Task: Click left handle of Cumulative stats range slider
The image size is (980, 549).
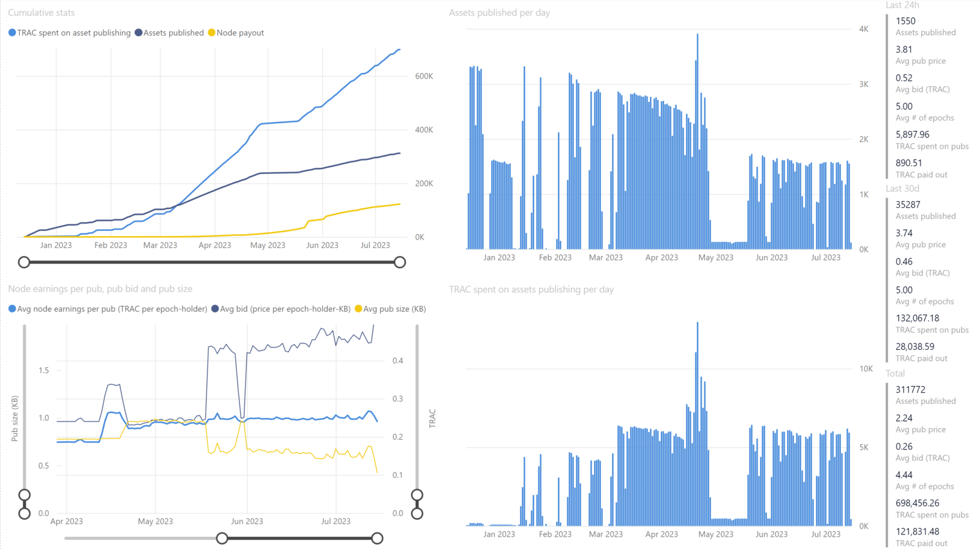Action: click(24, 262)
